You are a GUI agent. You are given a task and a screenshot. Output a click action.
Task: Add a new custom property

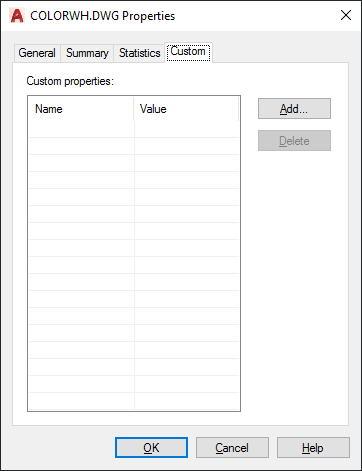(x=294, y=109)
